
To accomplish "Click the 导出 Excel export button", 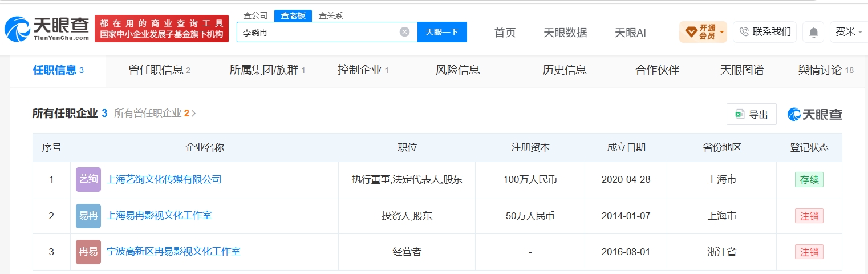I will [x=751, y=114].
